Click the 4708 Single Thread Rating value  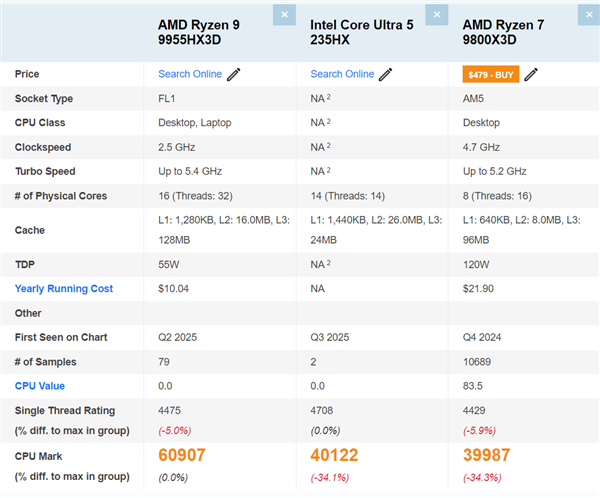(x=324, y=409)
